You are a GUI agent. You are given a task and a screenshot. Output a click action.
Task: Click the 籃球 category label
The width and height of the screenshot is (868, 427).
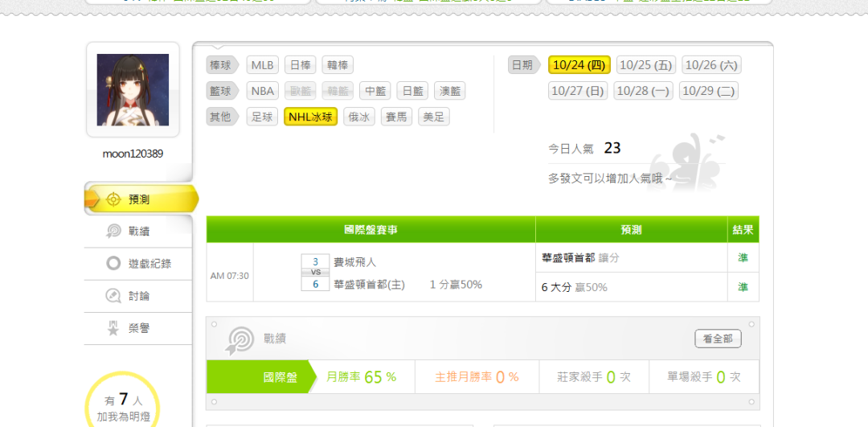[222, 91]
